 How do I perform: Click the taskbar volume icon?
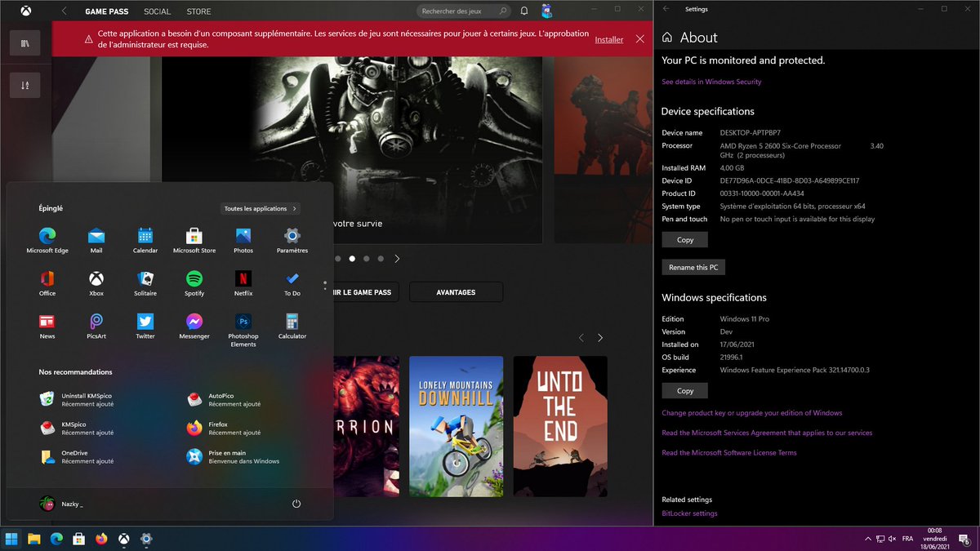point(892,539)
